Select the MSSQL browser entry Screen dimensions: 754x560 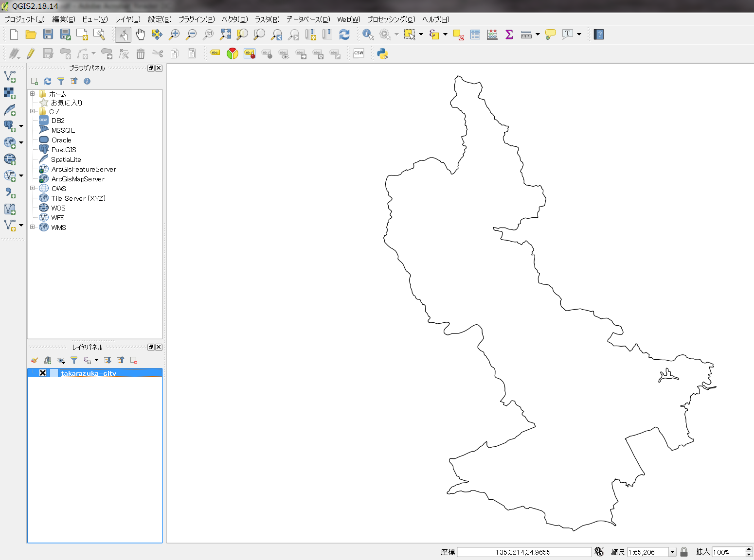[63, 130]
